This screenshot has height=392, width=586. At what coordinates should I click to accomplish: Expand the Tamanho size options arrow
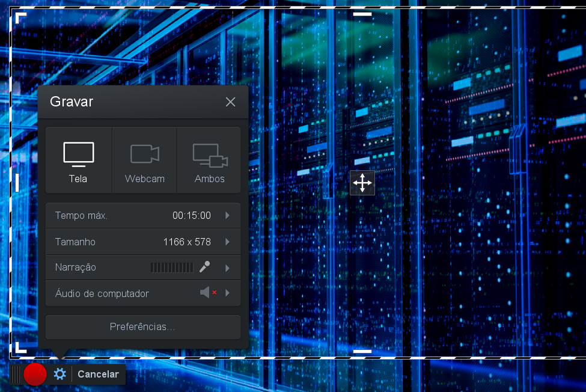click(228, 242)
